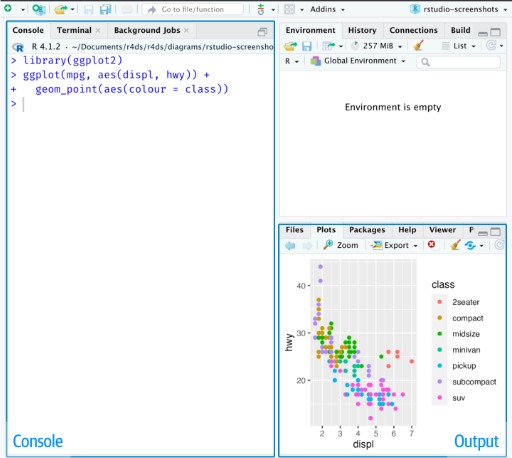This screenshot has height=458, width=512.
Task: Click the Publish plot icon
Action: tap(470, 245)
